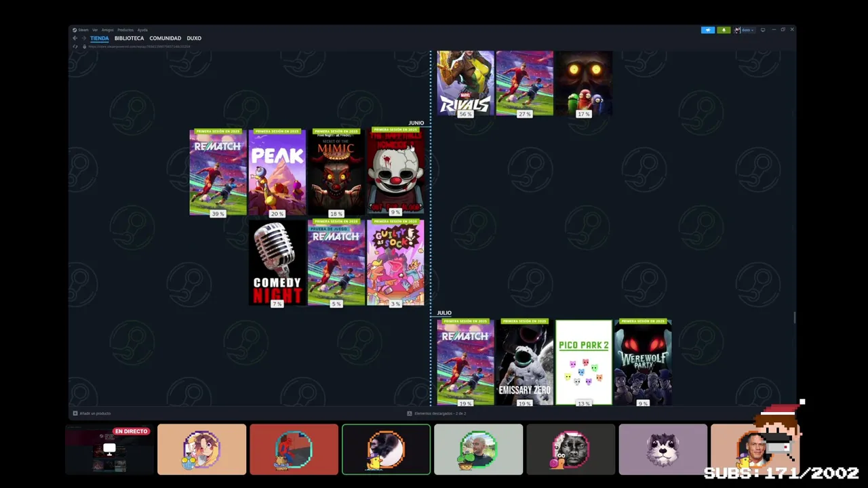The image size is (868, 488).
Task: Open the Marvel Rivals game cover
Action: pyautogui.click(x=465, y=81)
